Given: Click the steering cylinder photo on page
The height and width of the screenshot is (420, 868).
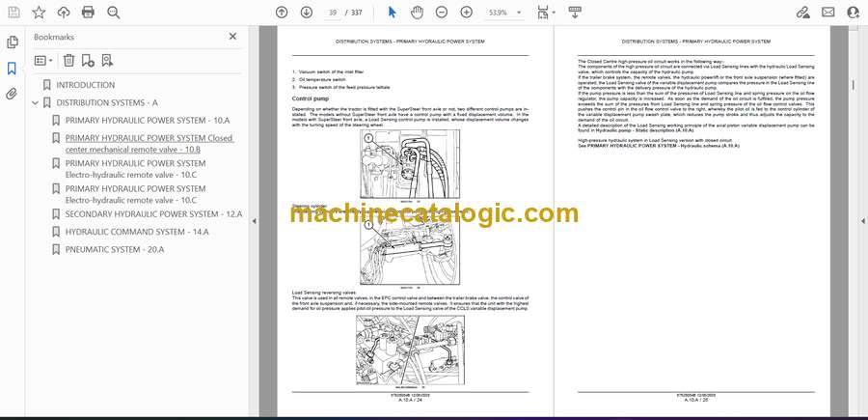Looking at the screenshot, I should coord(410,251).
